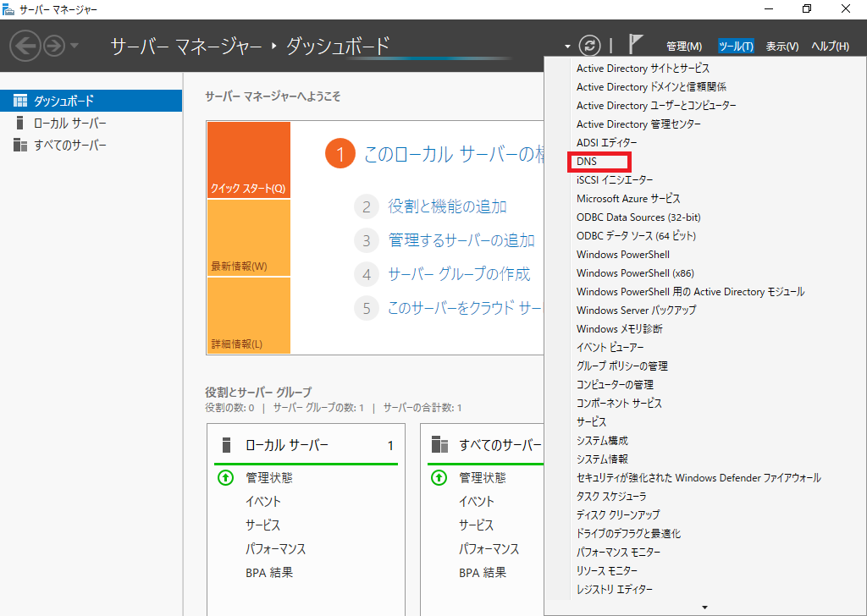
Task: Select the 最新情報(W) tile
Action: [249, 238]
